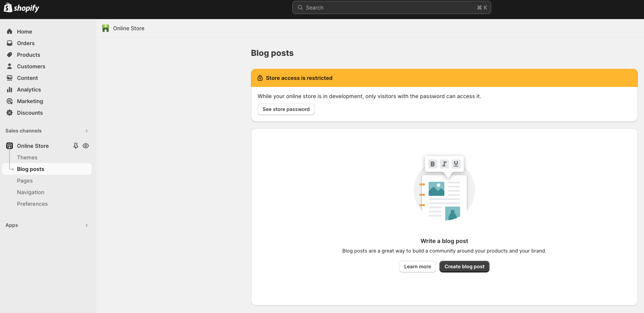This screenshot has height=313, width=644.
Task: Expand the Apps section chevron
Action: (x=87, y=225)
